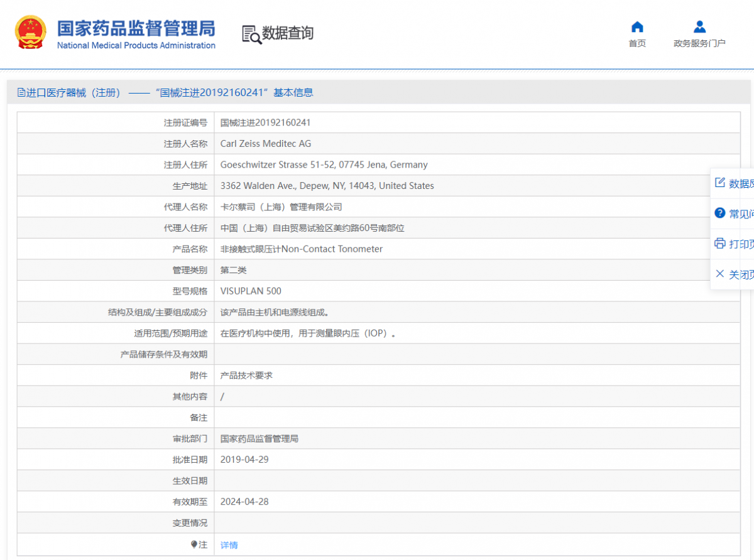Click the national emblem logo
The height and width of the screenshot is (560, 754).
click(x=30, y=33)
